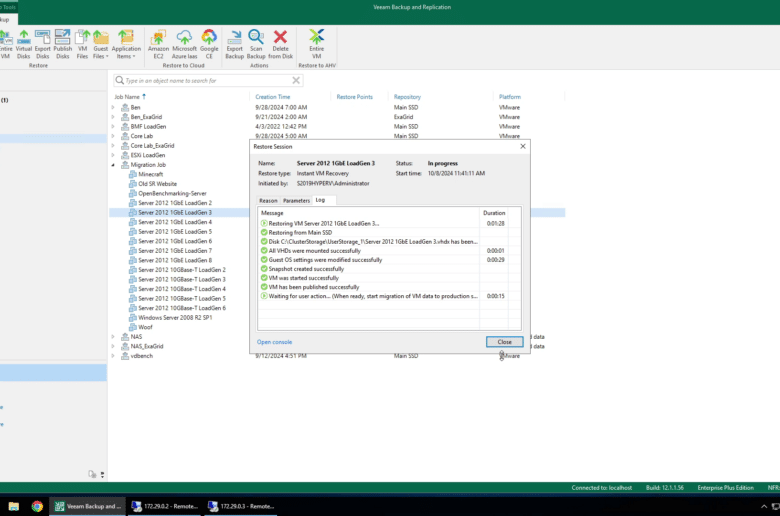Click the Export Backup action

[x=234, y=44]
